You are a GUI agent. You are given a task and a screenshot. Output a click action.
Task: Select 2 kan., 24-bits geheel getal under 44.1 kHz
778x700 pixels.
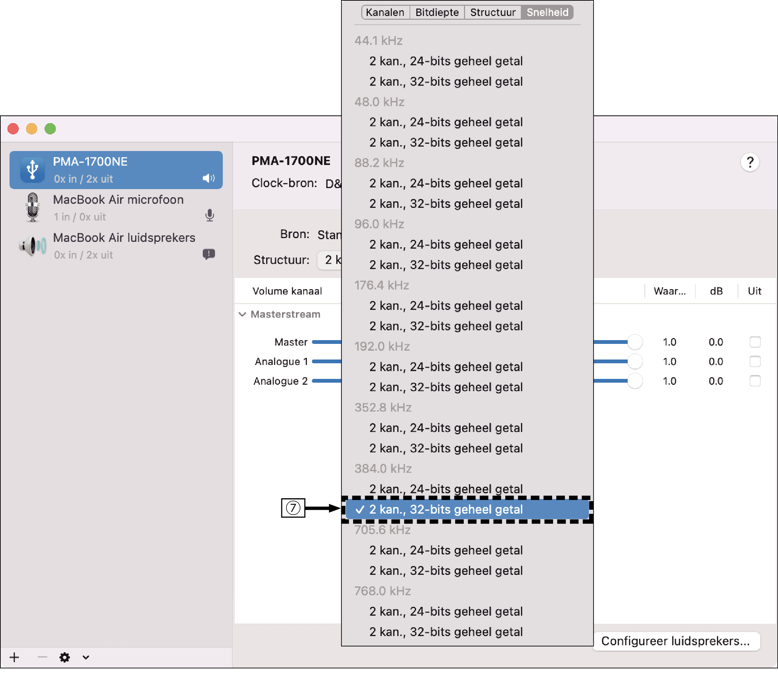(x=445, y=61)
